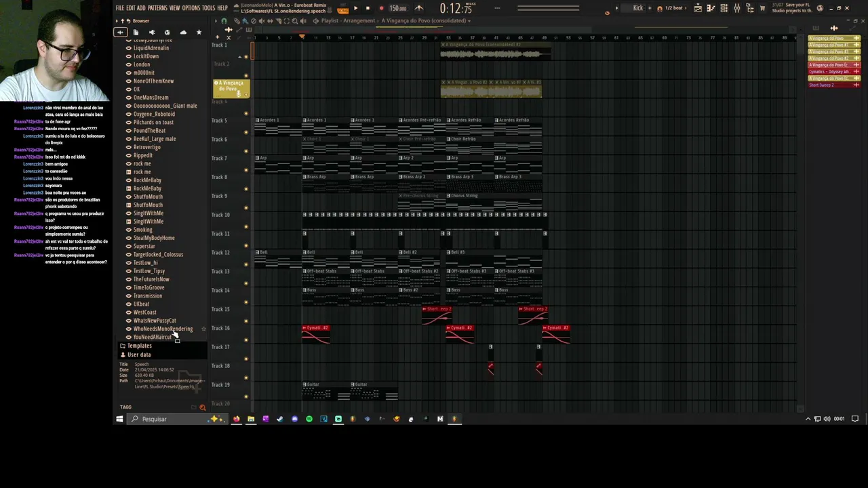Select the Select tool in playlist toolbar
Image resolution: width=868 pixels, height=488 pixels.
click(x=287, y=21)
